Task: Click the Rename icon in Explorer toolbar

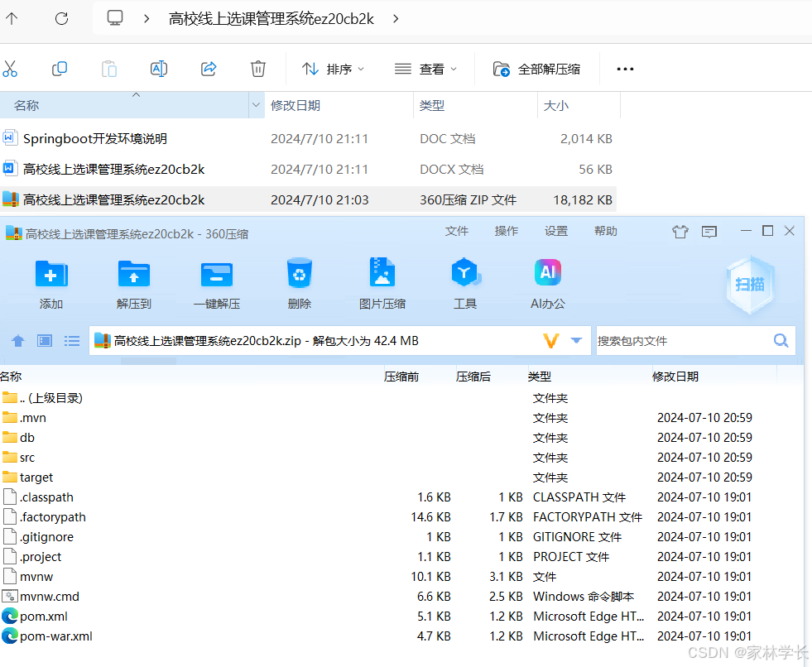Action: [158, 69]
